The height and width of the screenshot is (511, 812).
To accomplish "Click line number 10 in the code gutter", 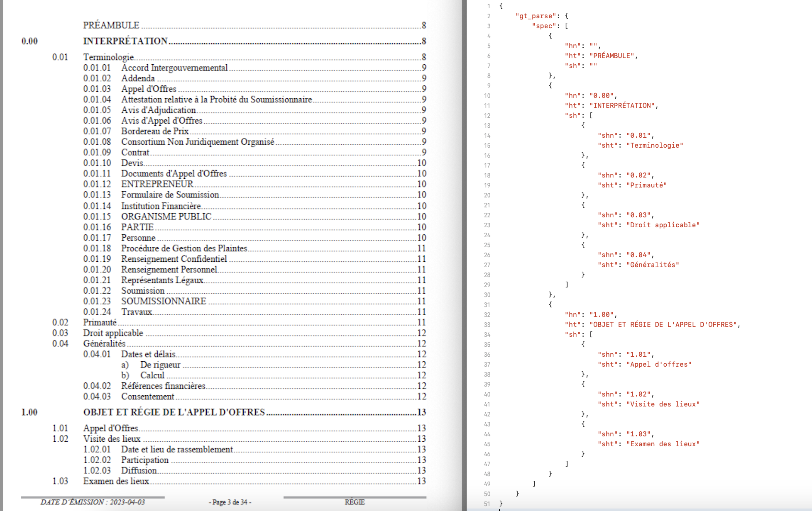I will [x=487, y=96].
